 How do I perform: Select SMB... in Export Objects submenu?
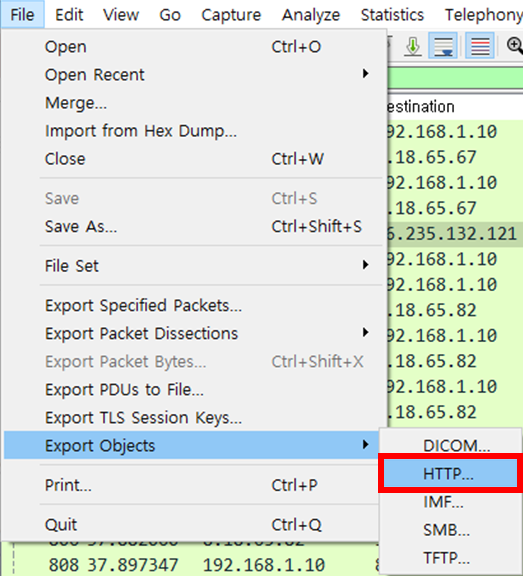[450, 529]
